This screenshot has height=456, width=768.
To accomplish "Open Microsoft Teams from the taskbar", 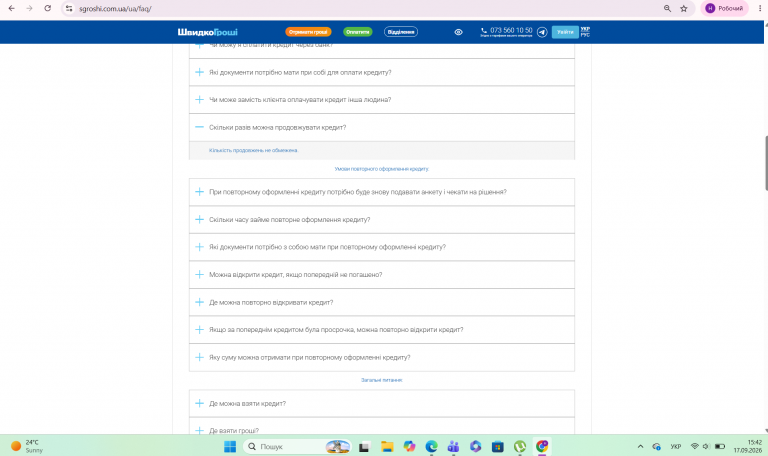I will tap(454, 446).
